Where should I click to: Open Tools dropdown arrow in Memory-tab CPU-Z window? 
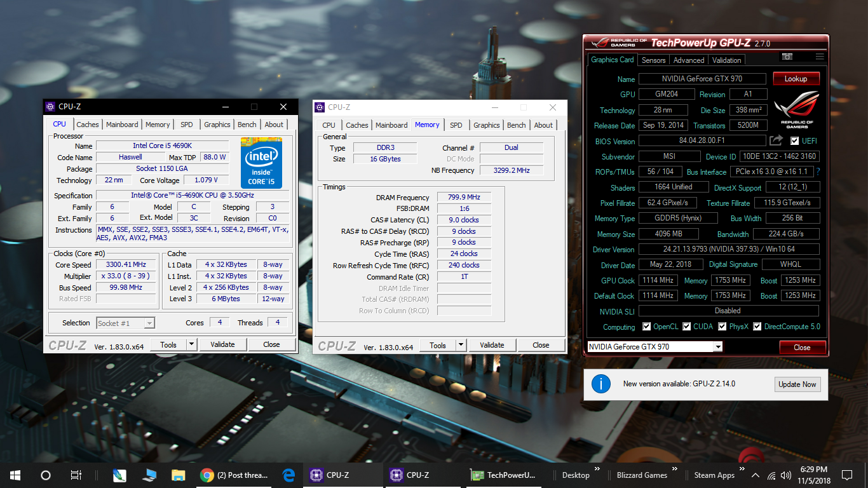coord(461,345)
